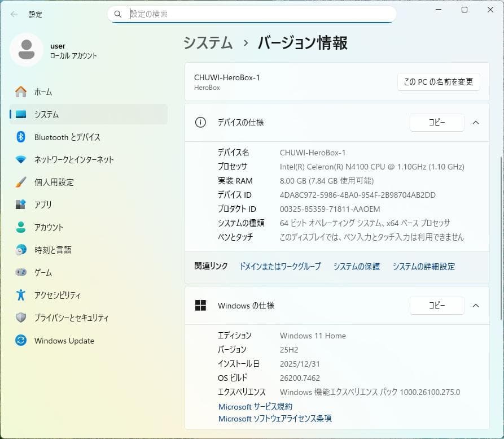Click the Windows Update sync icon
This screenshot has height=439, width=504.
pos(21,341)
